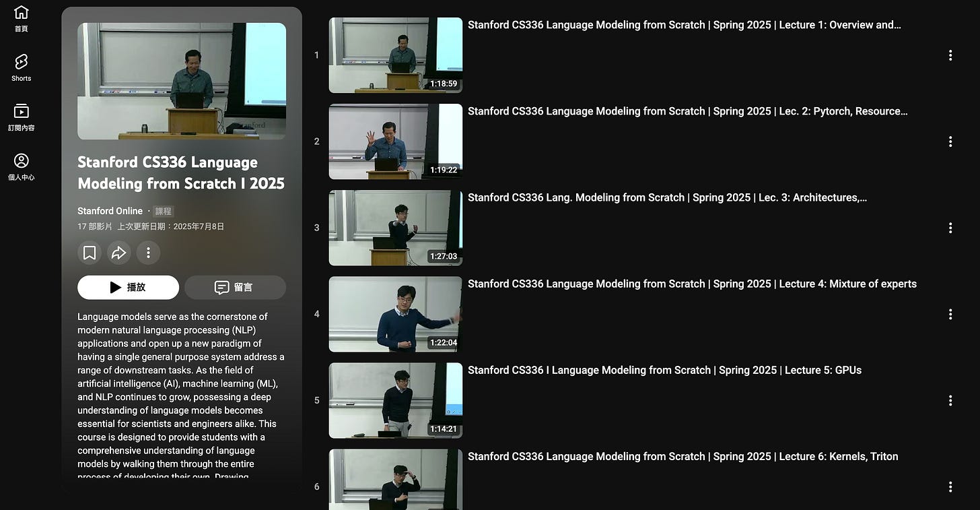Click index number 2 in the list
This screenshot has width=980, height=510.
click(316, 141)
